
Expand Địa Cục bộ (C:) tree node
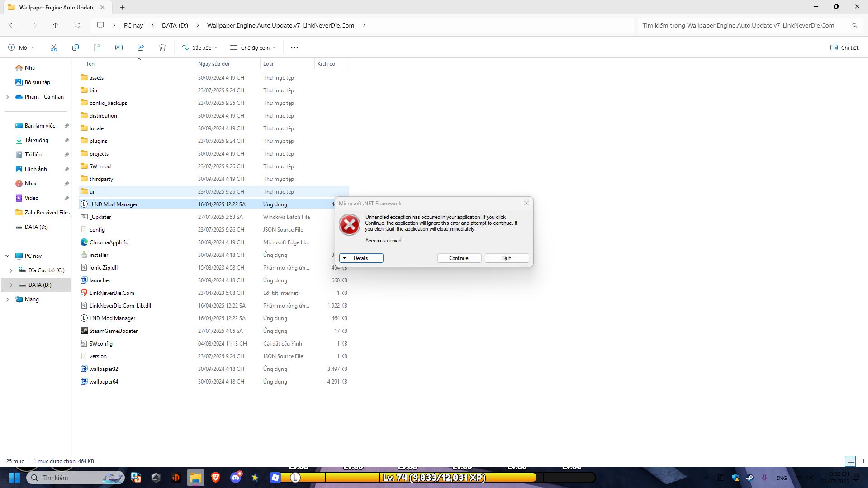pyautogui.click(x=11, y=270)
